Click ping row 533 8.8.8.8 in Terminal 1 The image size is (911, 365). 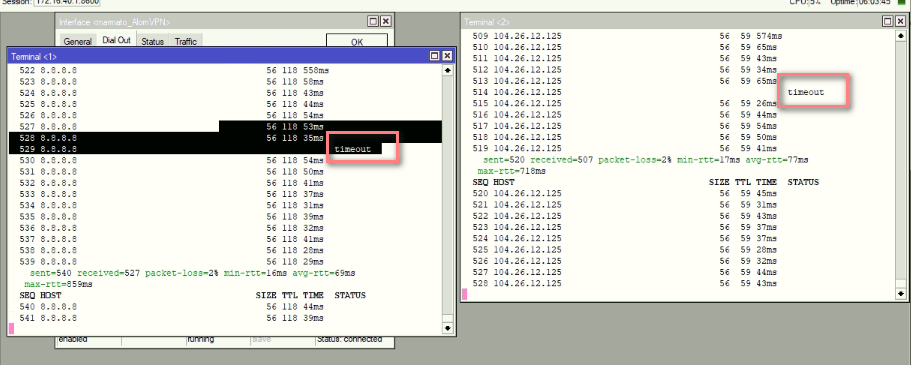pos(172,194)
